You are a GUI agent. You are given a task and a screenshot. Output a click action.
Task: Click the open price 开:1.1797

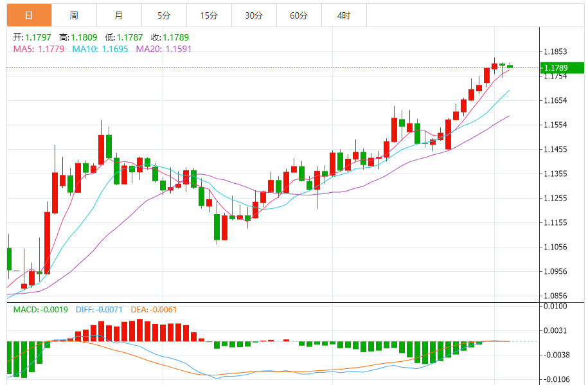32,37
